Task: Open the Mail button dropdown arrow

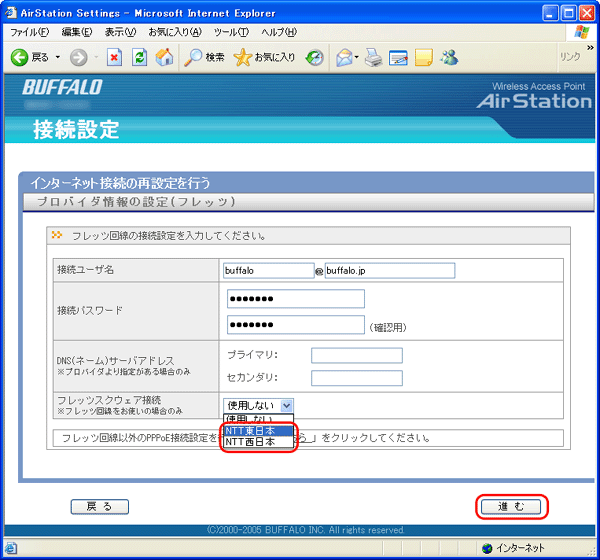Action: (x=357, y=57)
